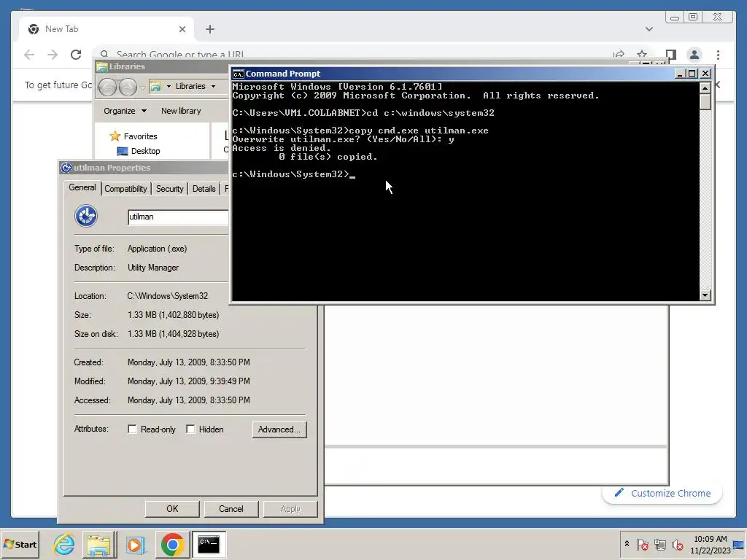Click Customize Chrome button
This screenshot has width=747, height=560.
662,494
